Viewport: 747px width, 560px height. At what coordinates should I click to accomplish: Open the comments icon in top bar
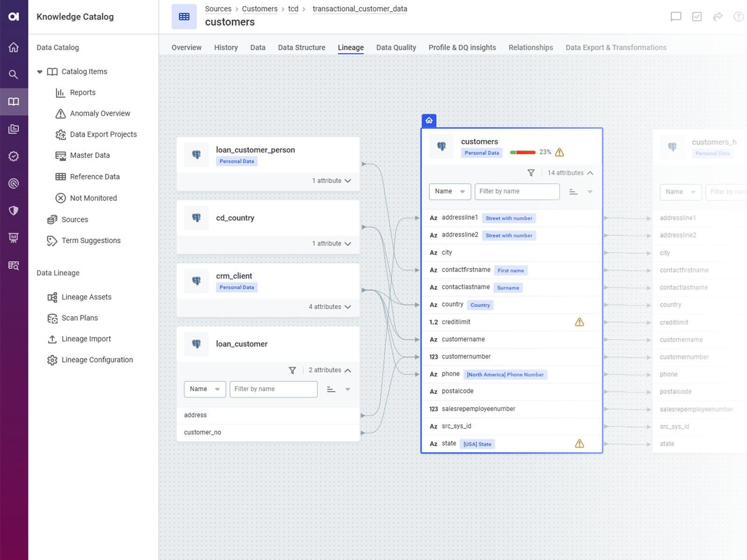pos(676,17)
